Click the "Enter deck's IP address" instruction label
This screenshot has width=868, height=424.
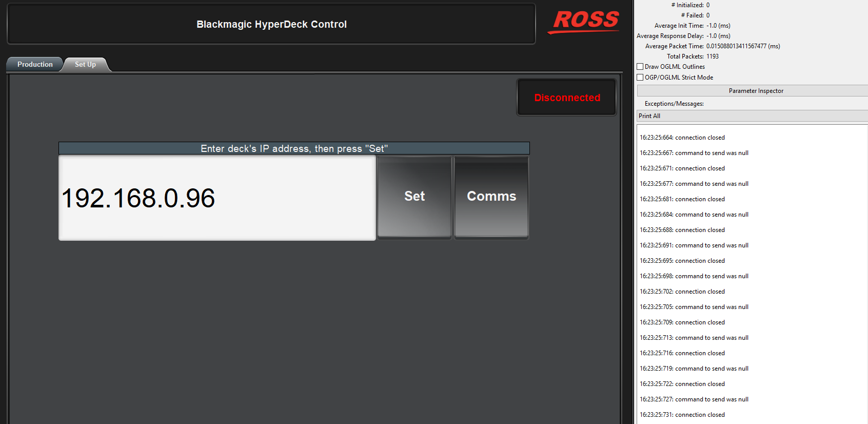pyautogui.click(x=294, y=148)
